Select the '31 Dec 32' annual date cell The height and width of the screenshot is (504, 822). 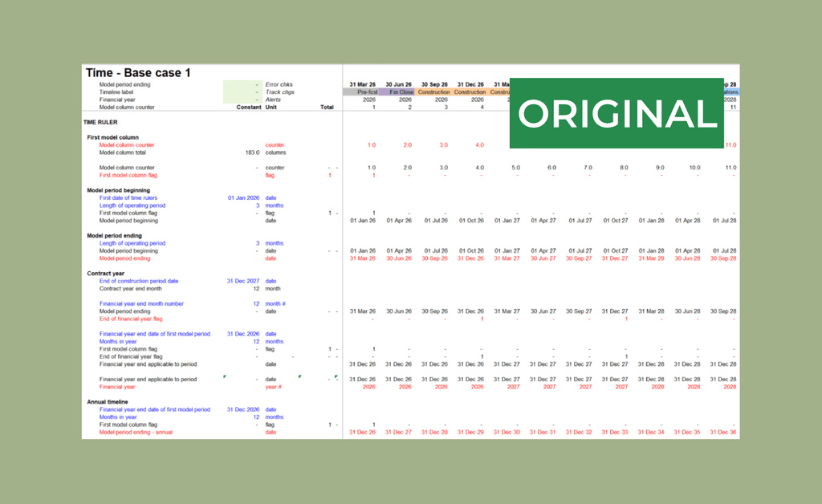tap(579, 433)
